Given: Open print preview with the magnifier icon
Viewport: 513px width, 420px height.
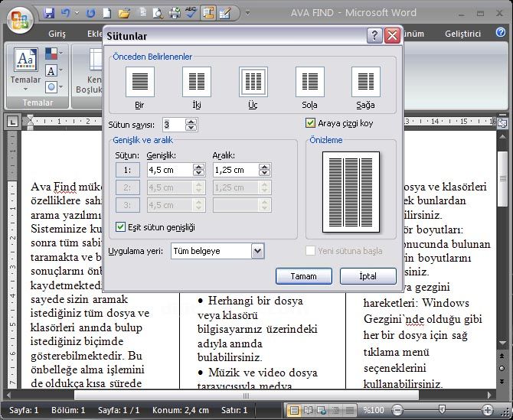Looking at the screenshot, I should [158, 14].
